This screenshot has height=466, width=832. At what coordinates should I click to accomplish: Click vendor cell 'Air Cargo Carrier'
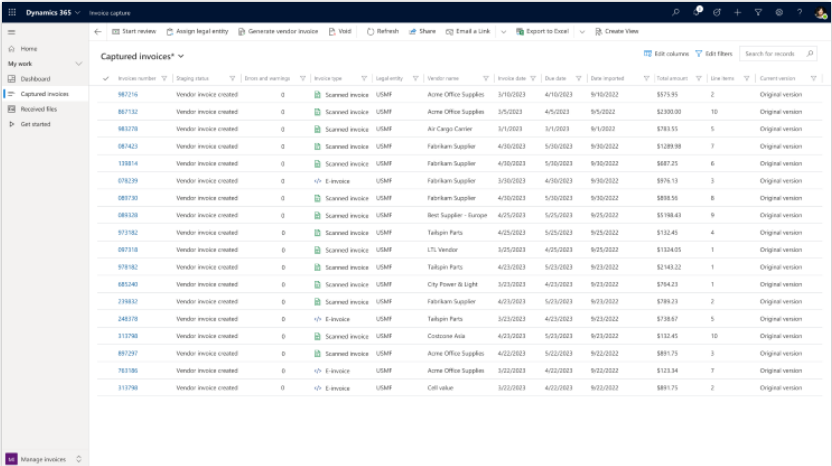[449, 129]
